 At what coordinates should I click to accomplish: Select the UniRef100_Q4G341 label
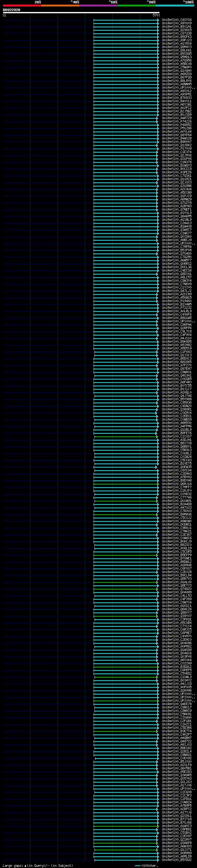176,375
